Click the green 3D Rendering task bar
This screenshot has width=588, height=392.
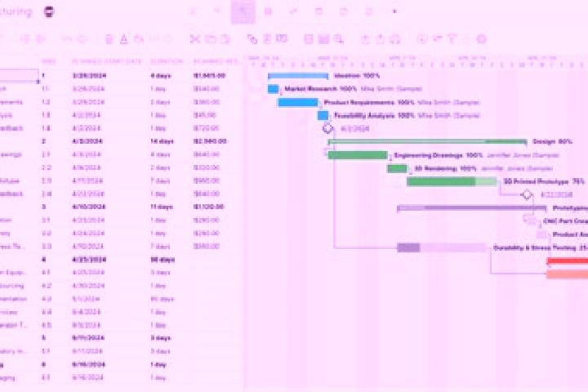pyautogui.click(x=397, y=168)
